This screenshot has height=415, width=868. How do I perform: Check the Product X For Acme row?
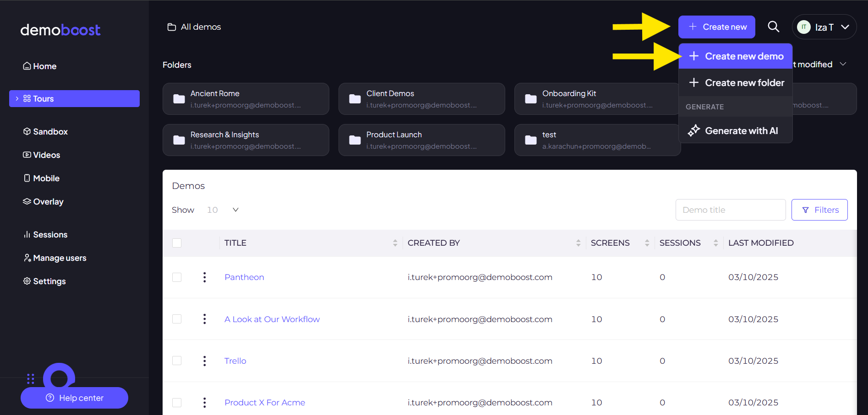tap(177, 403)
